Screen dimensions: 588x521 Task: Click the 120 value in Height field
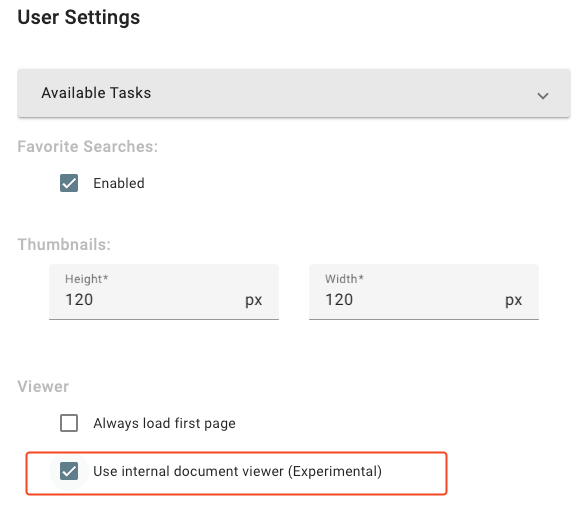pyautogui.click(x=79, y=300)
